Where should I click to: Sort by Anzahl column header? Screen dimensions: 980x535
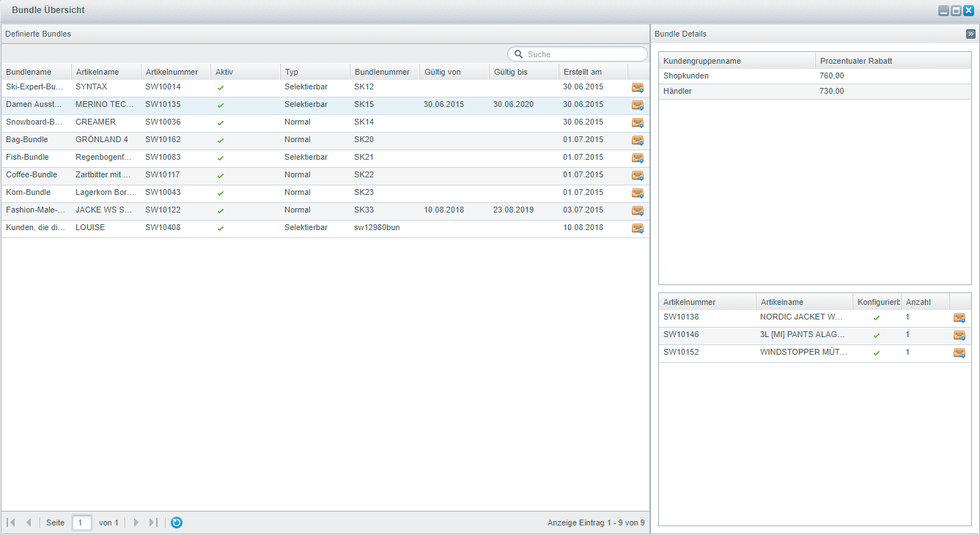[x=925, y=302]
